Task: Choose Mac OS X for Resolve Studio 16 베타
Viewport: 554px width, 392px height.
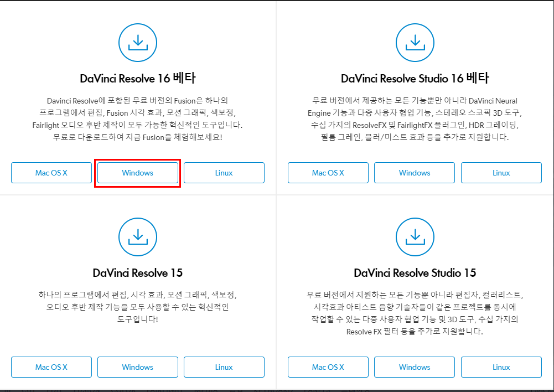Action: point(328,173)
